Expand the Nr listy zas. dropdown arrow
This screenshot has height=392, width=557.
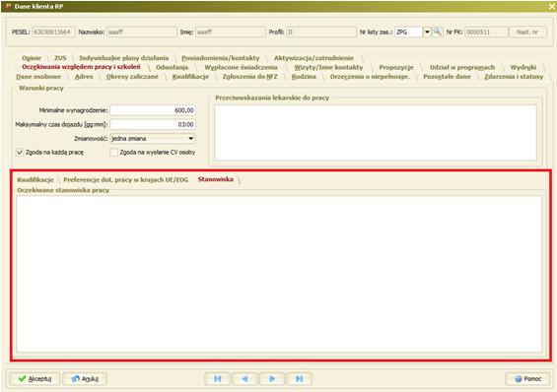coord(427,32)
